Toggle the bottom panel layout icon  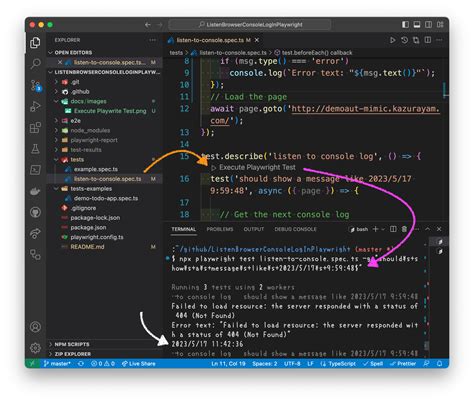click(417, 25)
